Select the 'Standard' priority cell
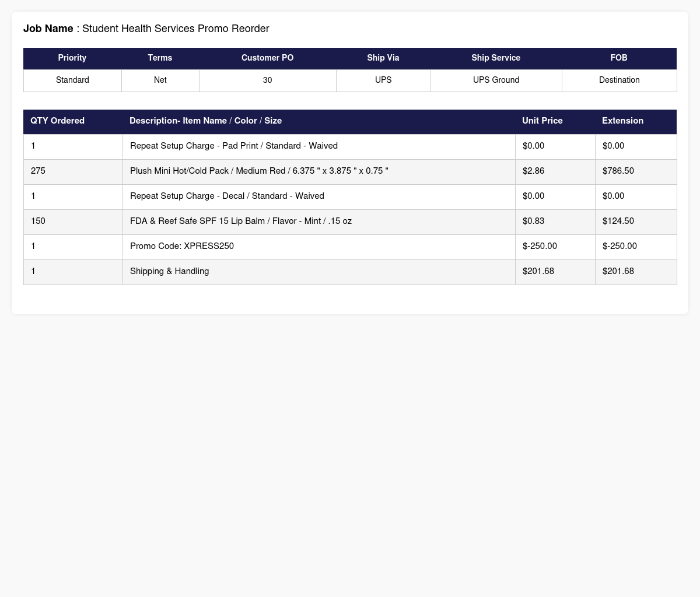 click(72, 80)
